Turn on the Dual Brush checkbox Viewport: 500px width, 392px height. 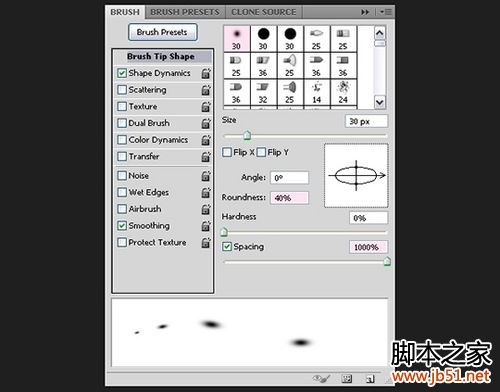pos(122,123)
